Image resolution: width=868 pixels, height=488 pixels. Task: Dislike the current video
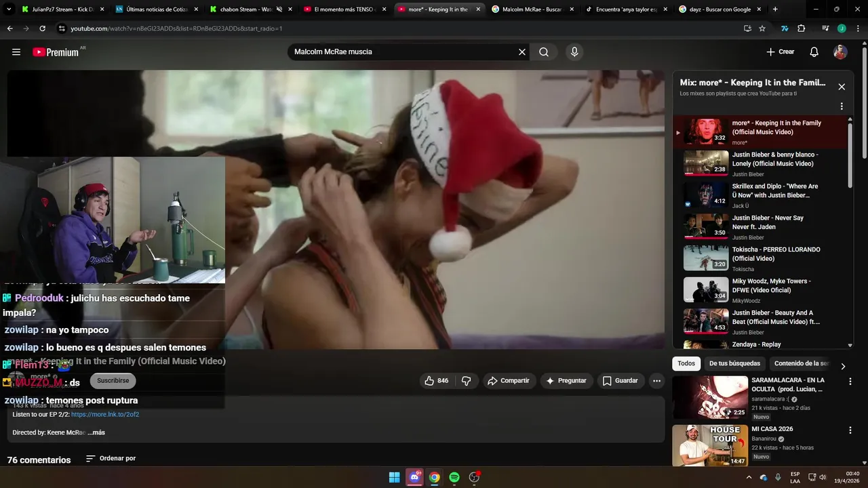tap(467, 381)
